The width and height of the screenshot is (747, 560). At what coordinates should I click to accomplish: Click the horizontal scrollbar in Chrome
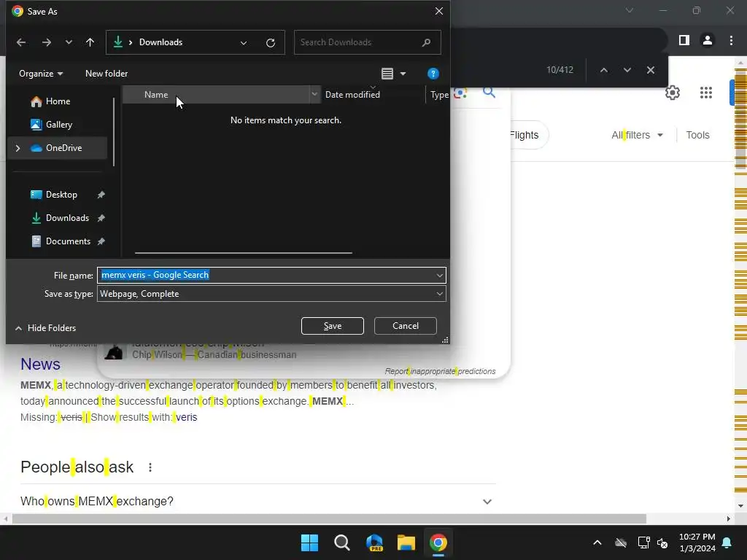pyautogui.click(x=329, y=518)
